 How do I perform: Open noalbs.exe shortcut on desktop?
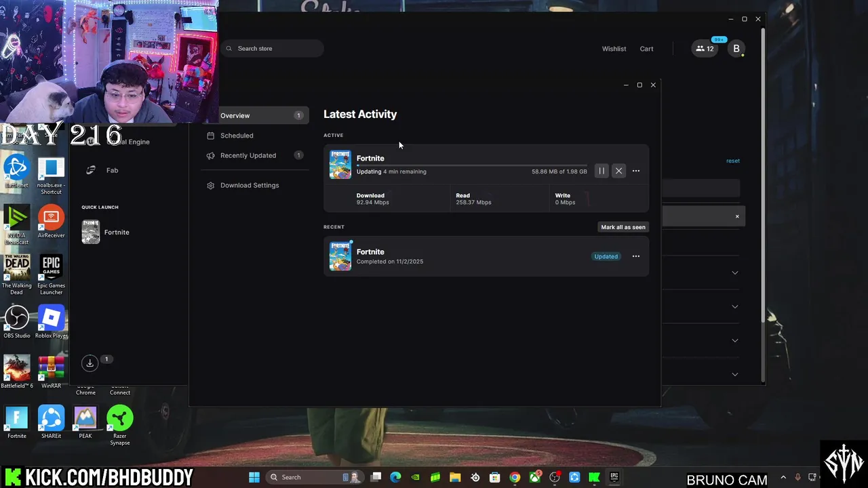pyautogui.click(x=51, y=176)
